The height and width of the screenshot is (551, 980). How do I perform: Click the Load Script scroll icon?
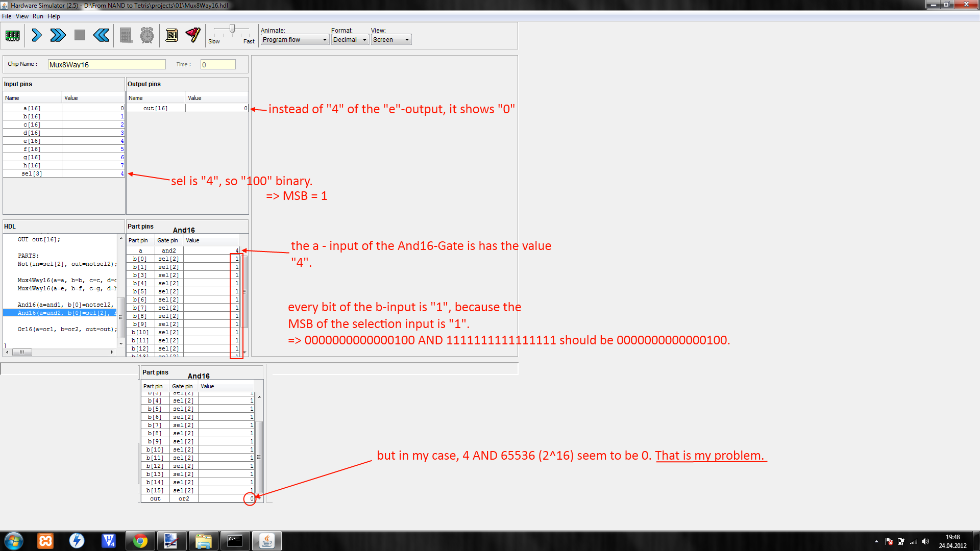point(171,36)
